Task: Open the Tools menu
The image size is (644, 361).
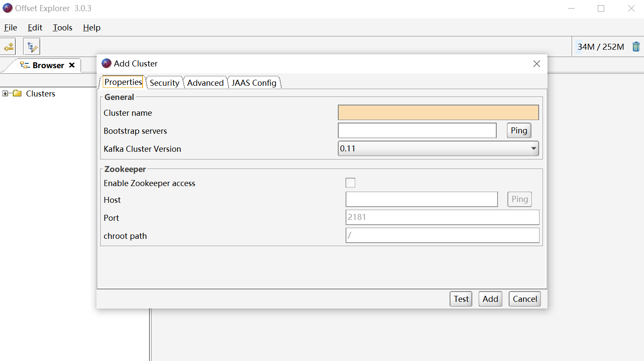Action: tap(63, 27)
